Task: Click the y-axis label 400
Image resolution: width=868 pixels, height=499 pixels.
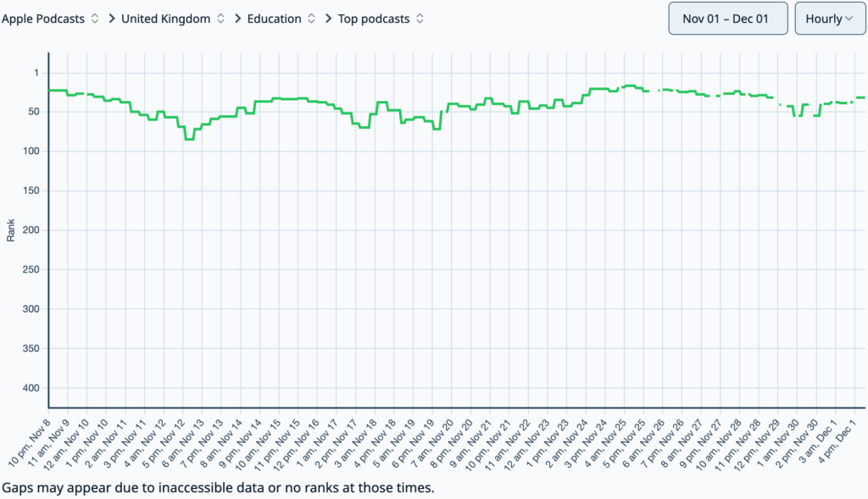Action: [31, 388]
